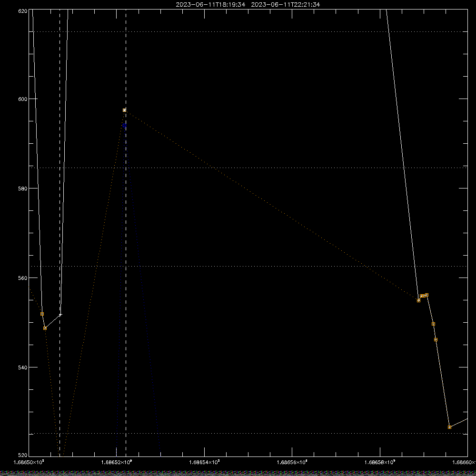Click the y-axis label 600
The image size is (476, 476).
23,99
